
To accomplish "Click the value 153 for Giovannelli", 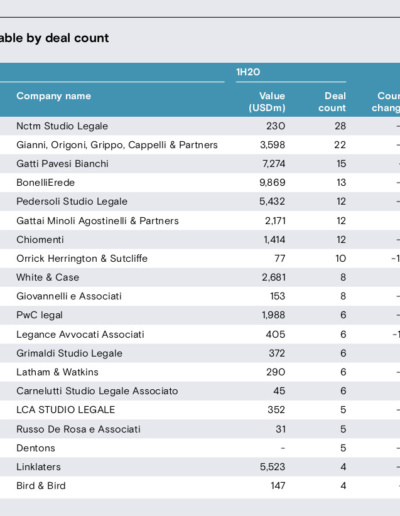I will pos(278,296).
